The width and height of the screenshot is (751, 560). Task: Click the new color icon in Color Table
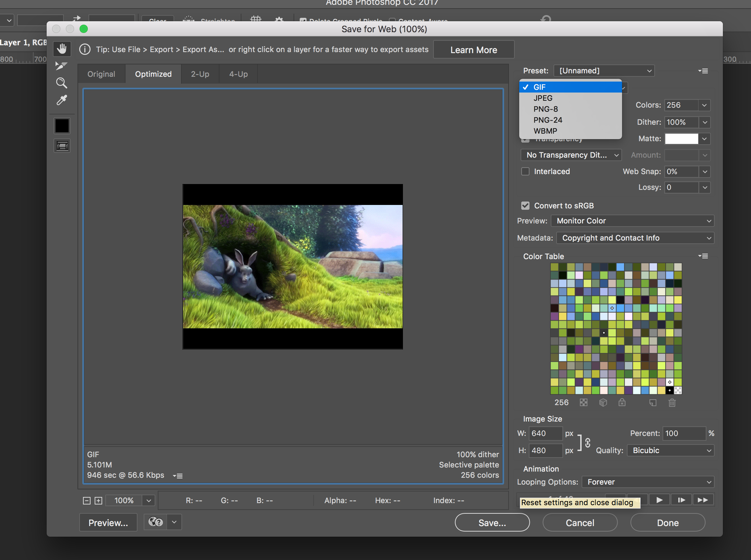(653, 403)
